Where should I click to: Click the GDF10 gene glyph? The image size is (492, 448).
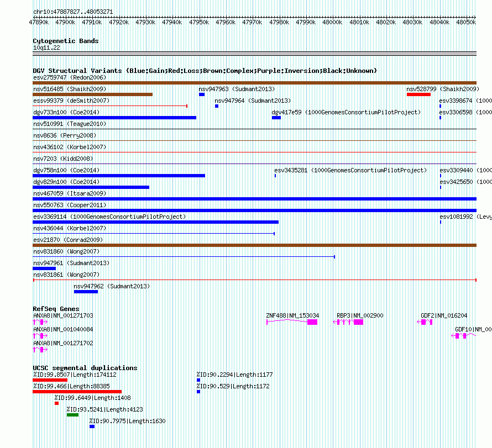point(463,336)
